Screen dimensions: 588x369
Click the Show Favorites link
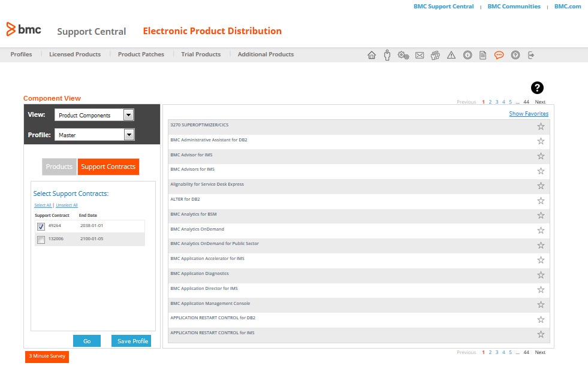point(528,114)
